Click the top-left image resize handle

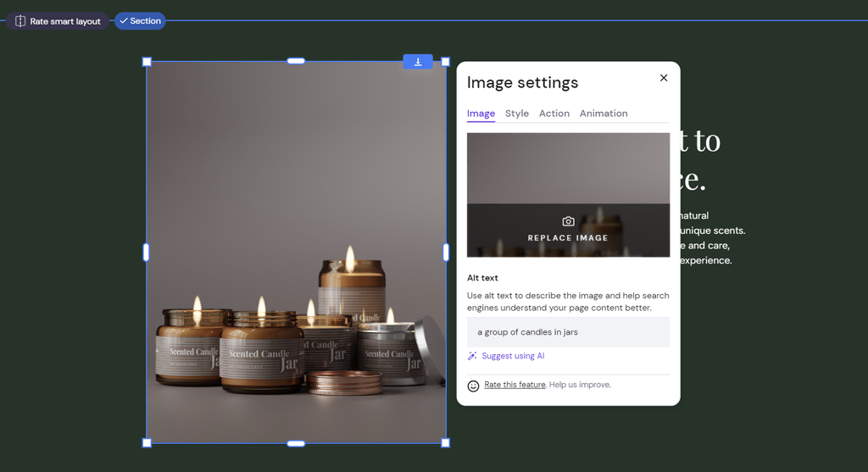147,62
